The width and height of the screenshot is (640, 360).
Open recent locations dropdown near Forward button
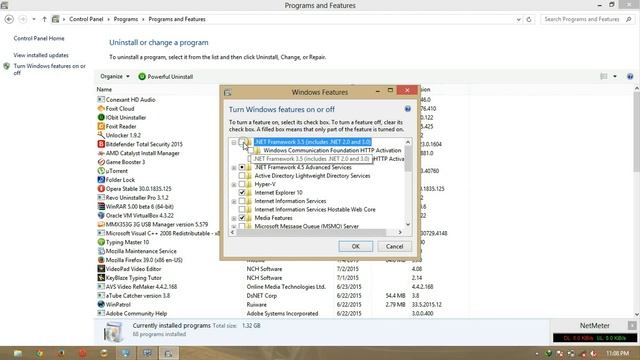click(34, 19)
